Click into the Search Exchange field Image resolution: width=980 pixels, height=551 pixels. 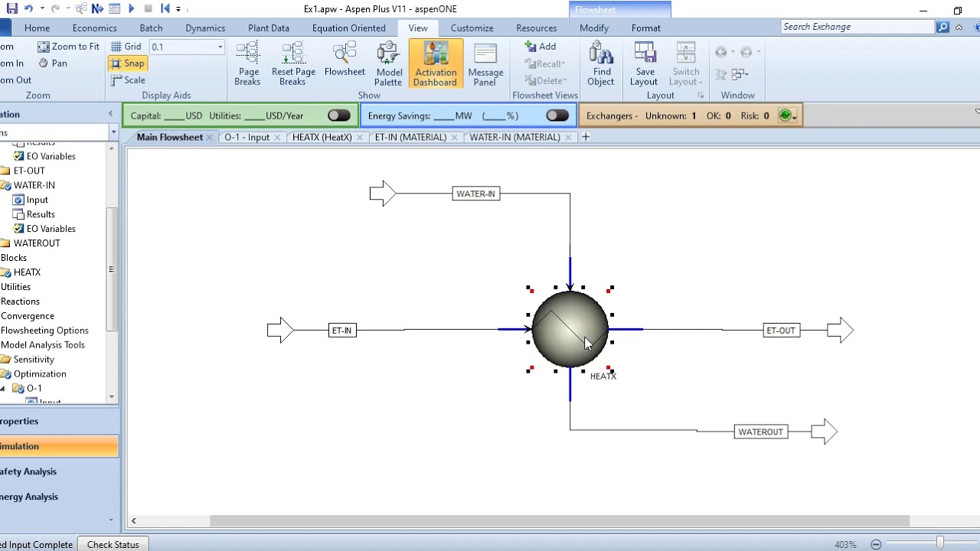point(857,27)
